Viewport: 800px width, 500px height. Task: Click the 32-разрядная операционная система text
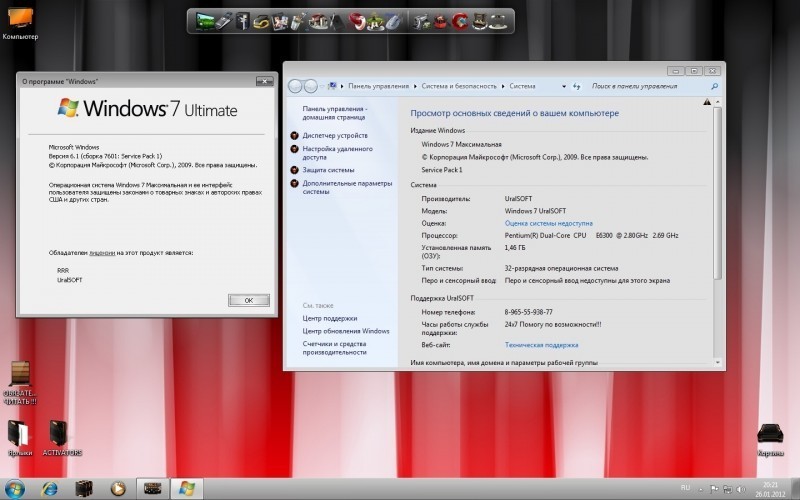coord(561,268)
